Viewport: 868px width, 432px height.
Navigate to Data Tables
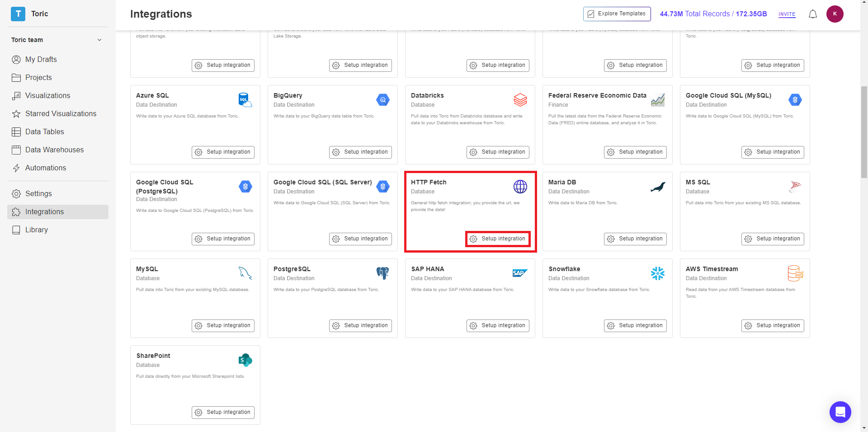(58, 131)
